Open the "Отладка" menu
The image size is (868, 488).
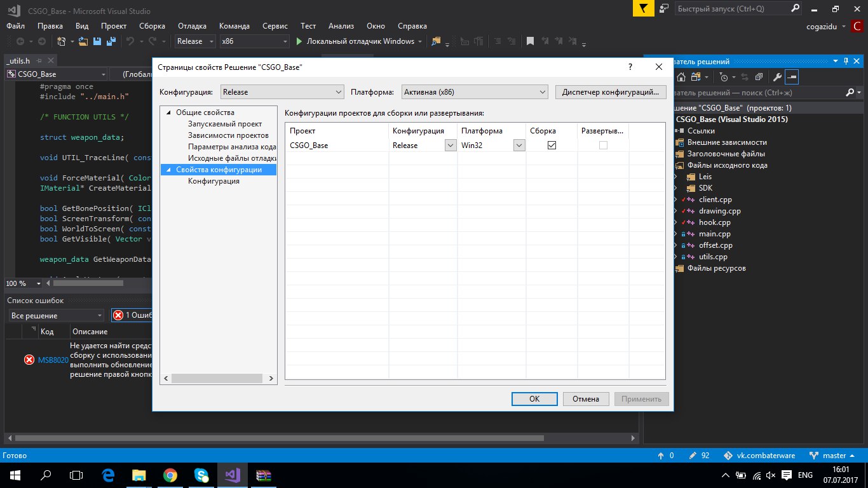[x=192, y=26]
